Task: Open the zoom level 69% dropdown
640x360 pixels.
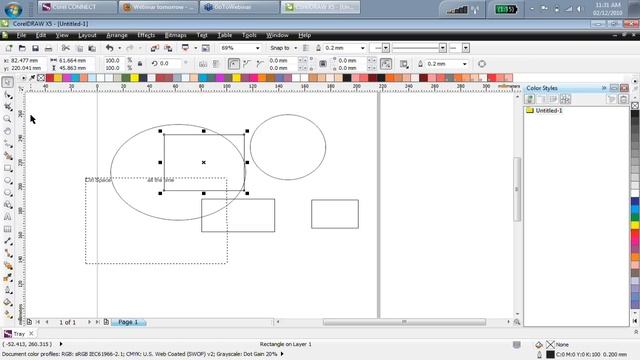Action: [x=258, y=48]
